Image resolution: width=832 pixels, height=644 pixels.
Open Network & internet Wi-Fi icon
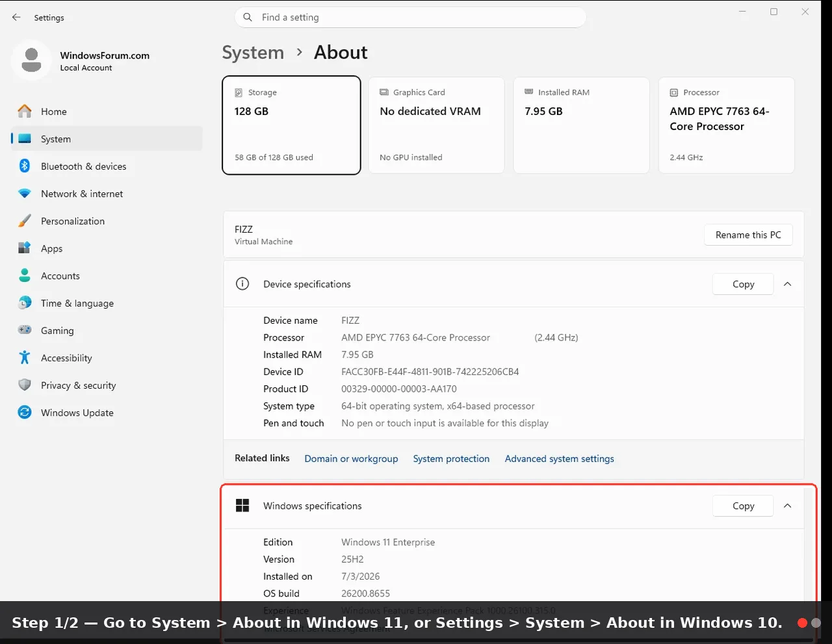[x=25, y=194]
